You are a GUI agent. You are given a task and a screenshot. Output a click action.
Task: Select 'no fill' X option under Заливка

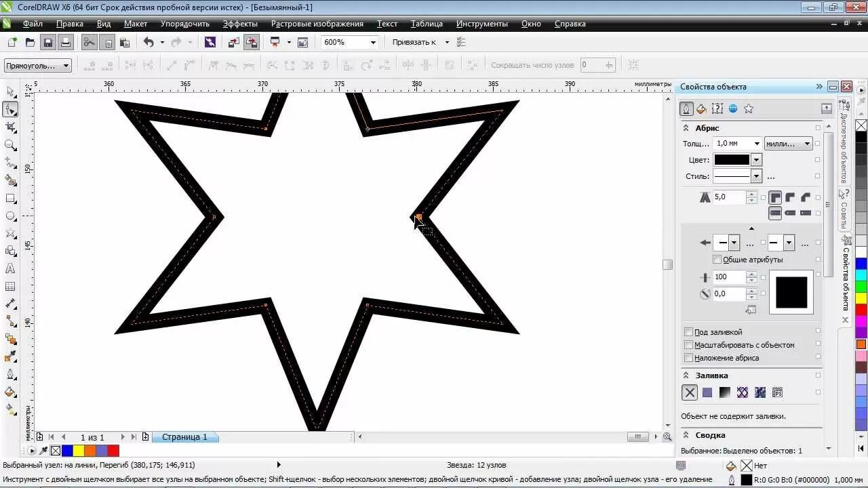[690, 392]
